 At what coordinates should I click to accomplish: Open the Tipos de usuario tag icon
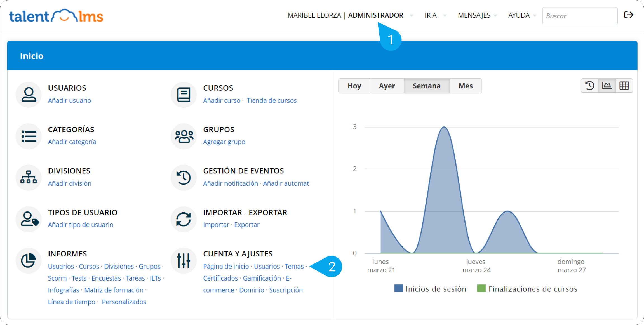pyautogui.click(x=29, y=219)
